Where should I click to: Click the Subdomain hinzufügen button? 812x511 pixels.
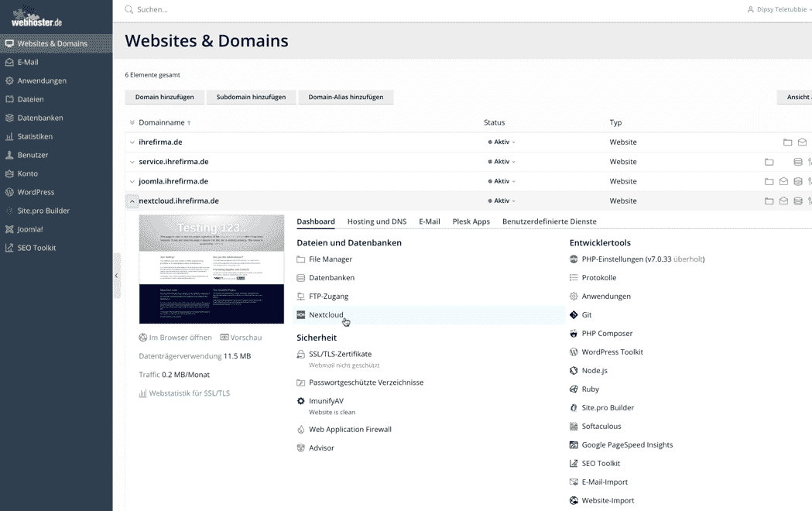pyautogui.click(x=251, y=98)
